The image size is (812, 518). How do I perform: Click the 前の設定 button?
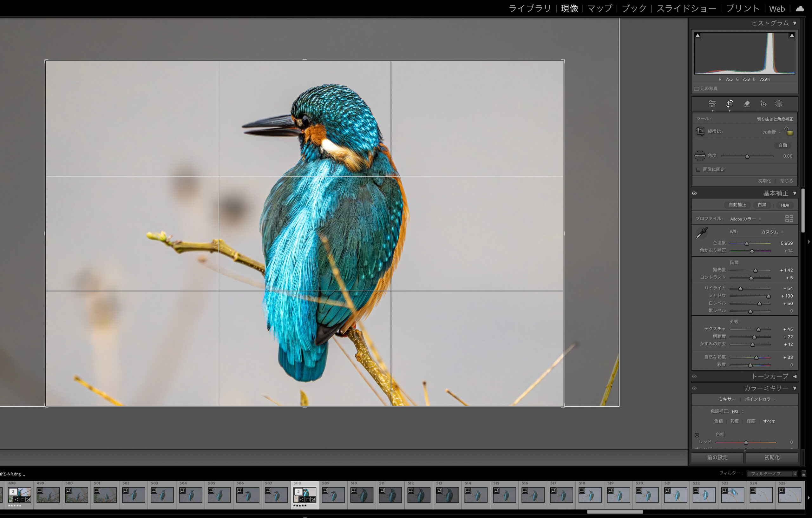(717, 457)
